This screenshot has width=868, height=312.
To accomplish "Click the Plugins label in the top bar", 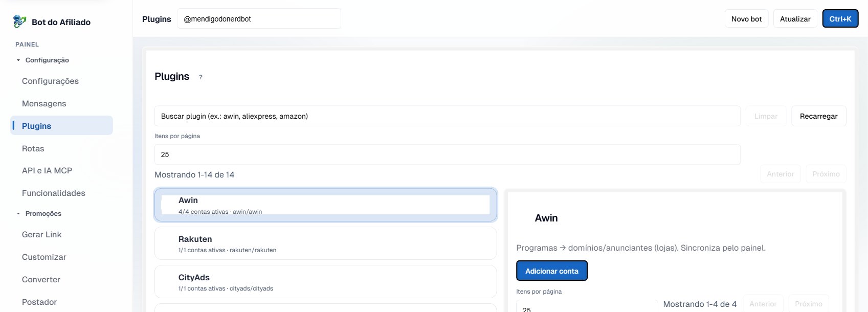I will pos(157,19).
